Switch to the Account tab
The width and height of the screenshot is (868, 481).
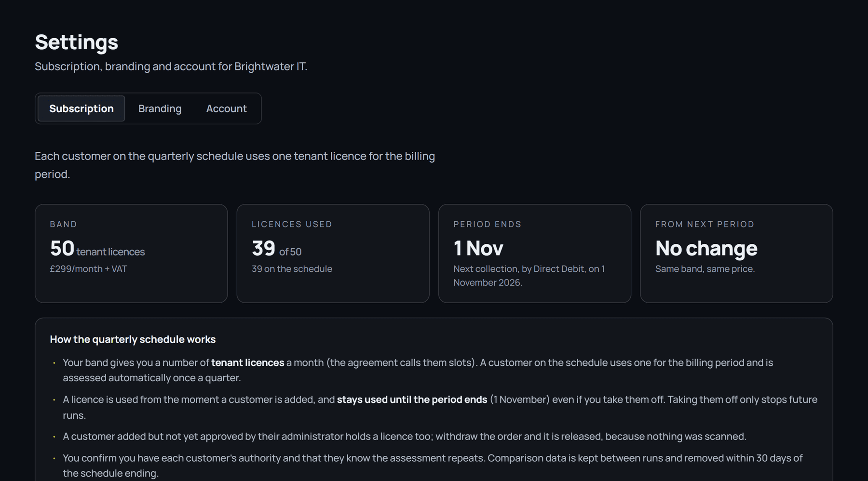click(226, 108)
